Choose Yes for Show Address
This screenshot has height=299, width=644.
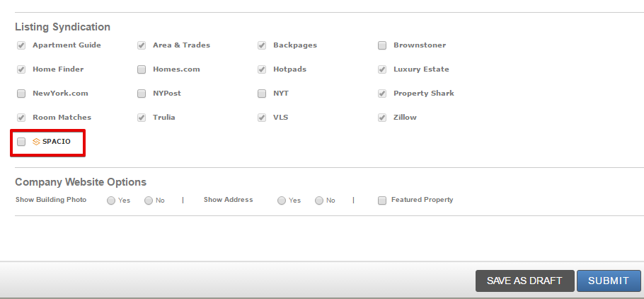click(x=282, y=201)
